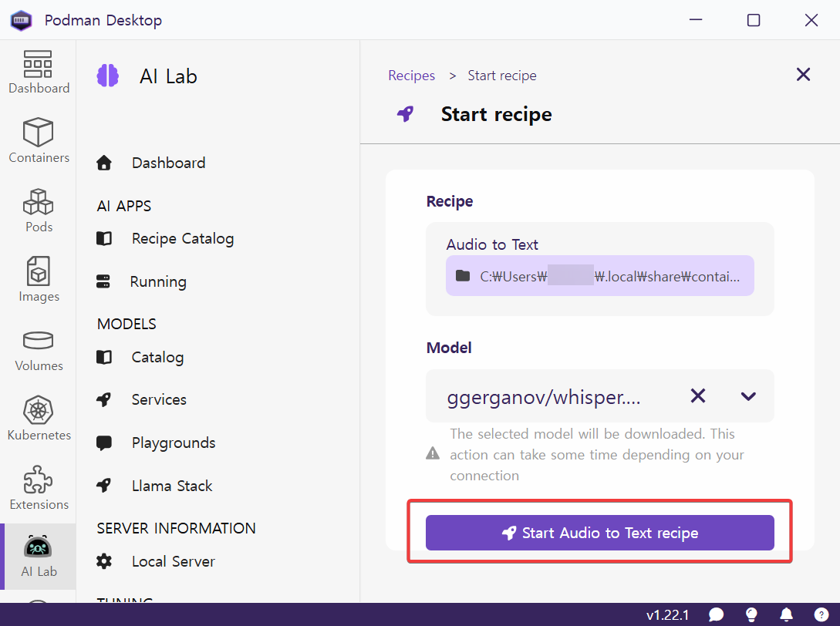This screenshot has width=840, height=626.
Task: Click the lightbulb icon in status bar
Action: tap(751, 614)
